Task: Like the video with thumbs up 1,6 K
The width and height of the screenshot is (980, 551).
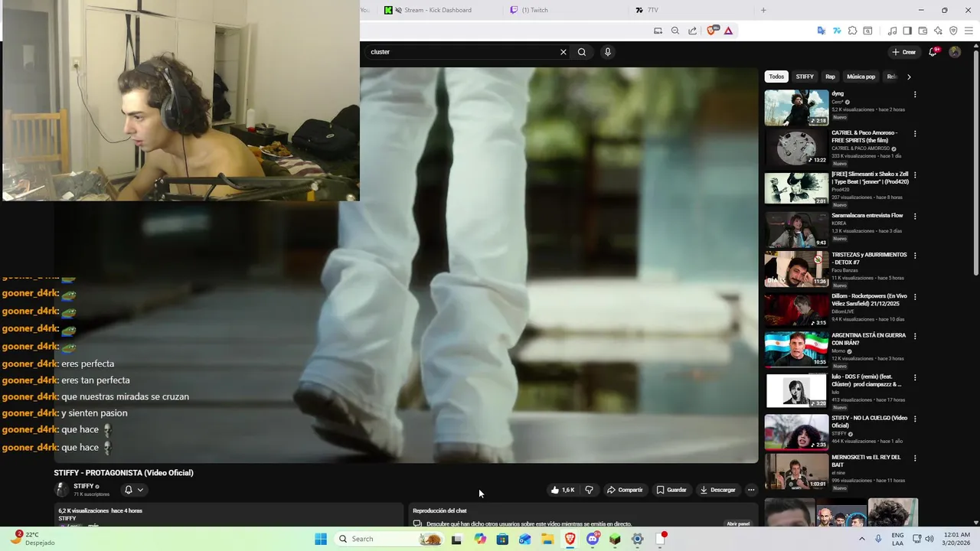Action: click(563, 490)
